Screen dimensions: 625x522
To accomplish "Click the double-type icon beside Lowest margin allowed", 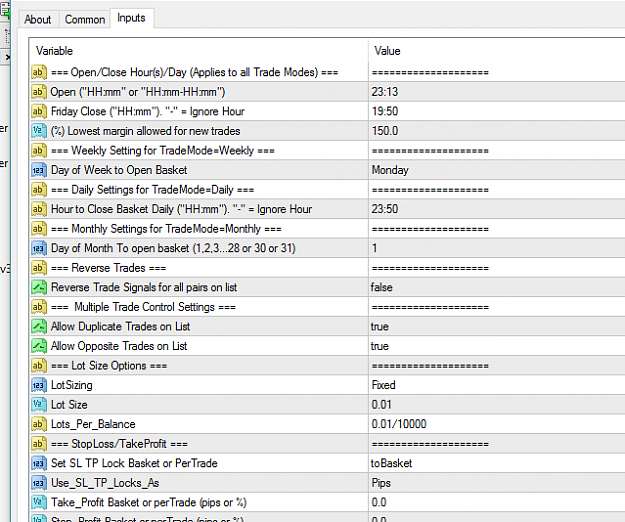I will [x=39, y=131].
